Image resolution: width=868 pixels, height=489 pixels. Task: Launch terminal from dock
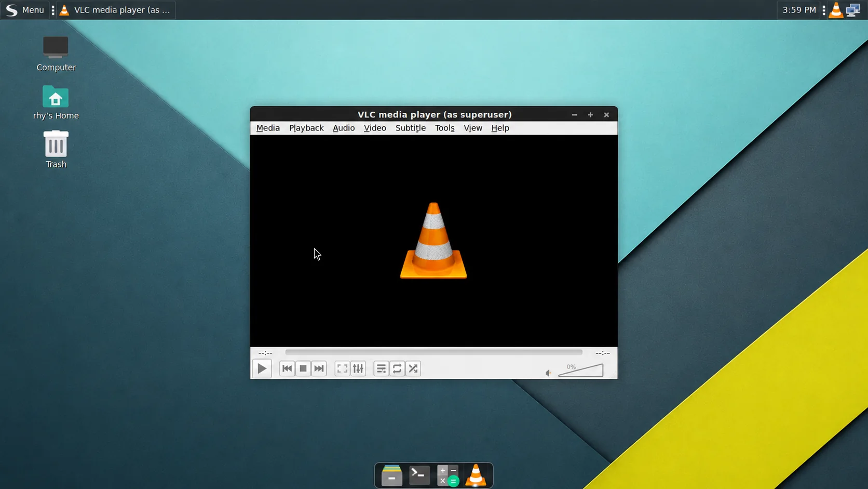(x=419, y=475)
